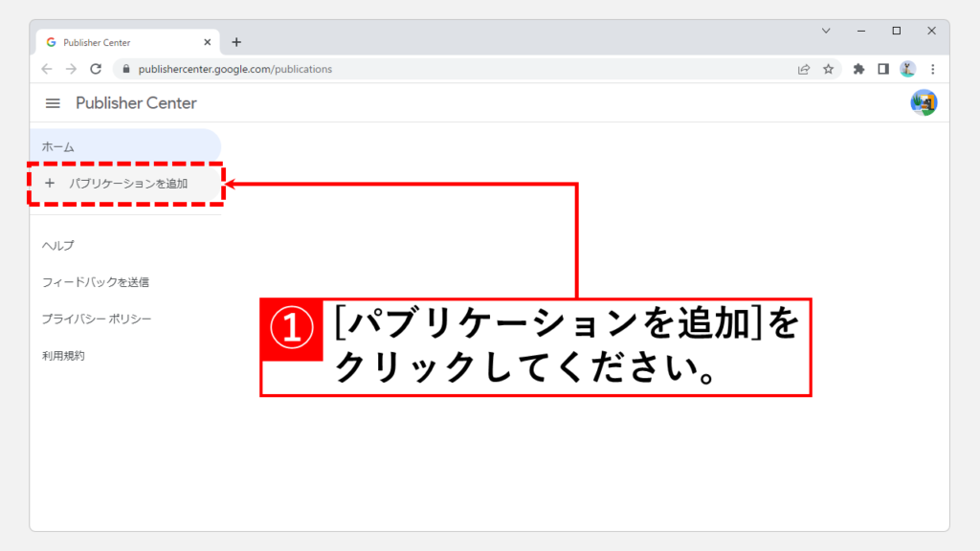Open 利用規約 link
Viewport: 980px width, 551px height.
63,356
